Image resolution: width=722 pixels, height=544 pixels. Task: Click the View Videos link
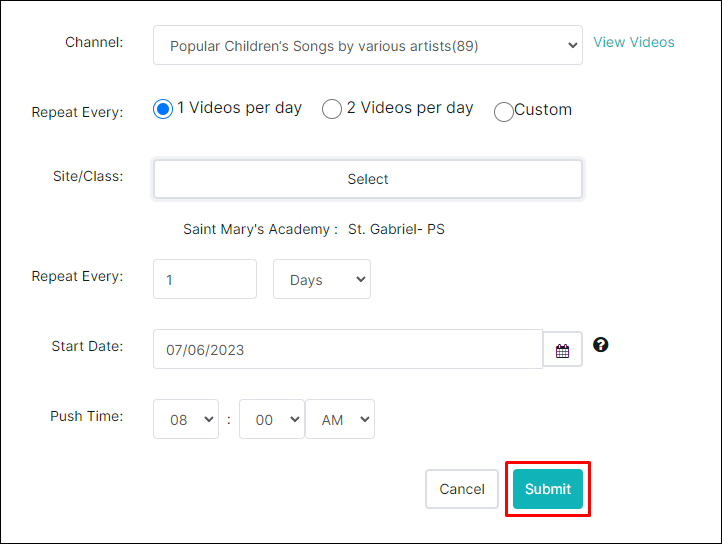click(x=634, y=42)
